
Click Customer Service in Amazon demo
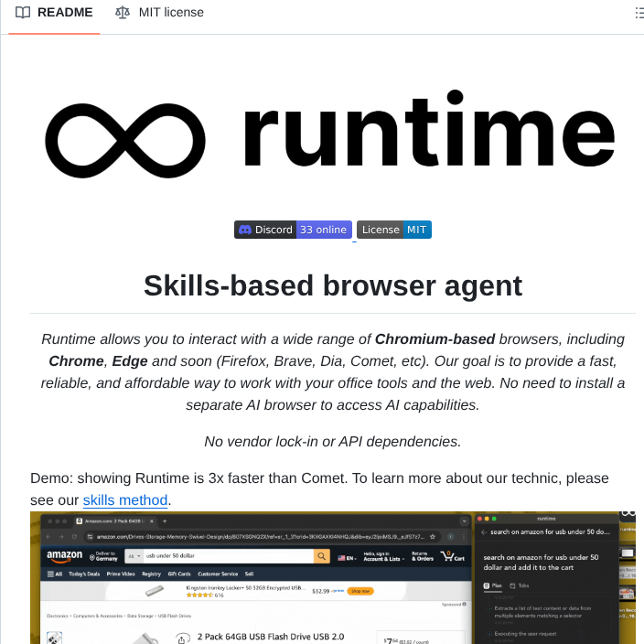pos(218,574)
